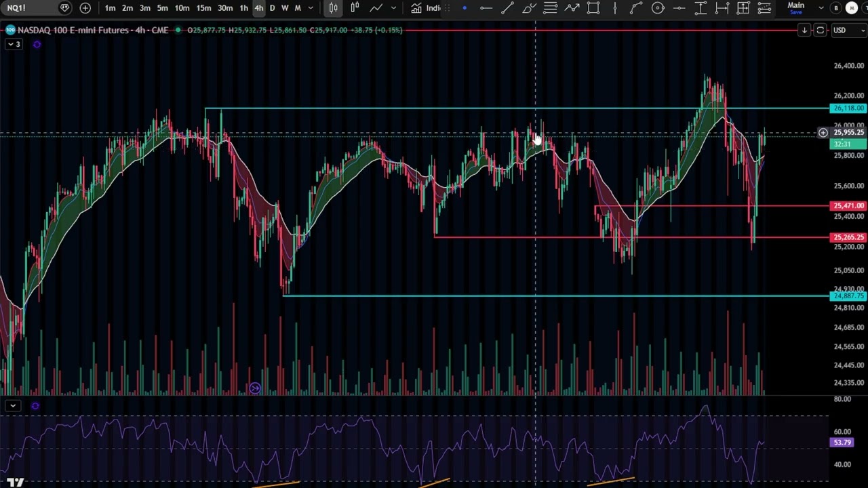This screenshot has width=868, height=488.
Task: Open the timeframe list dropdown arrow
Action: tap(311, 8)
